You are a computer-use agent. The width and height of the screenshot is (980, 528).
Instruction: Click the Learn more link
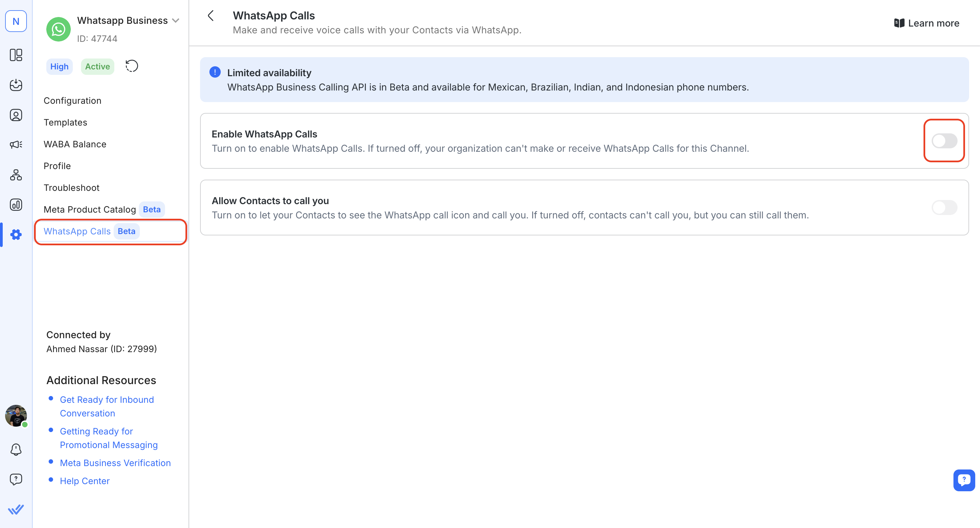pos(926,23)
